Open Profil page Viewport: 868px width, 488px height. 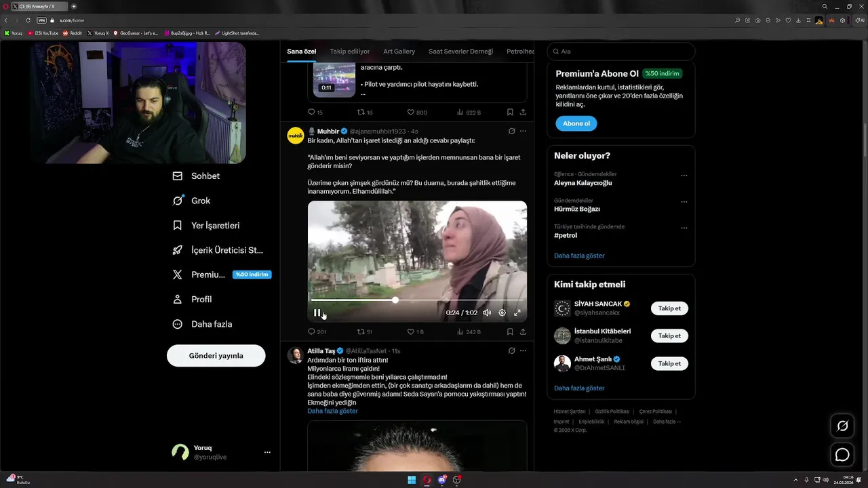[x=192, y=299]
